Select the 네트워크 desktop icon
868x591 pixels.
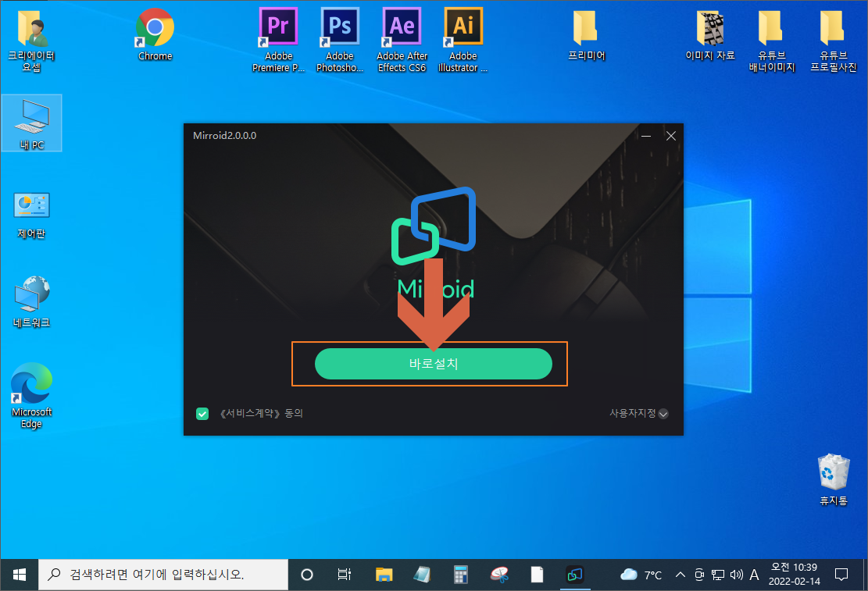pos(31,301)
